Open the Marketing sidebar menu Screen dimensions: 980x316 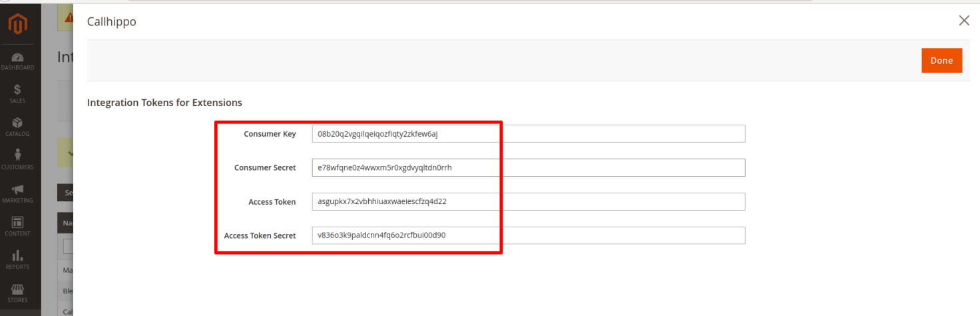[x=18, y=194]
